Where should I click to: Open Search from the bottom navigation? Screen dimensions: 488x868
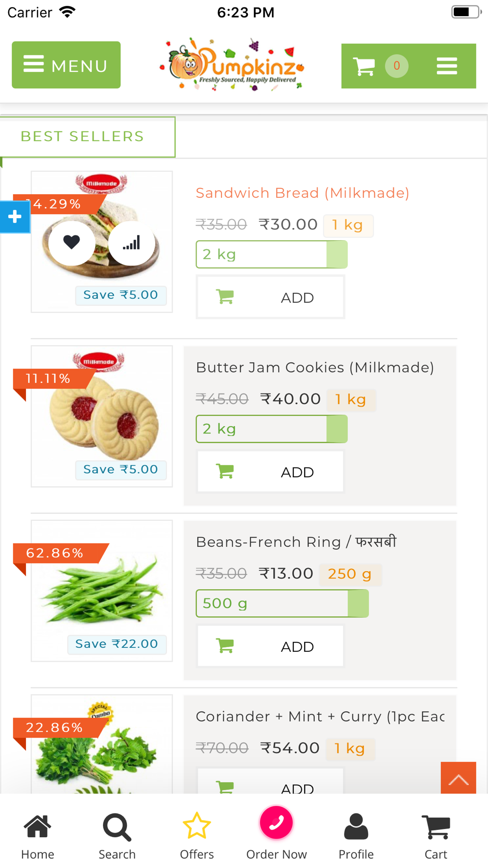(x=117, y=837)
